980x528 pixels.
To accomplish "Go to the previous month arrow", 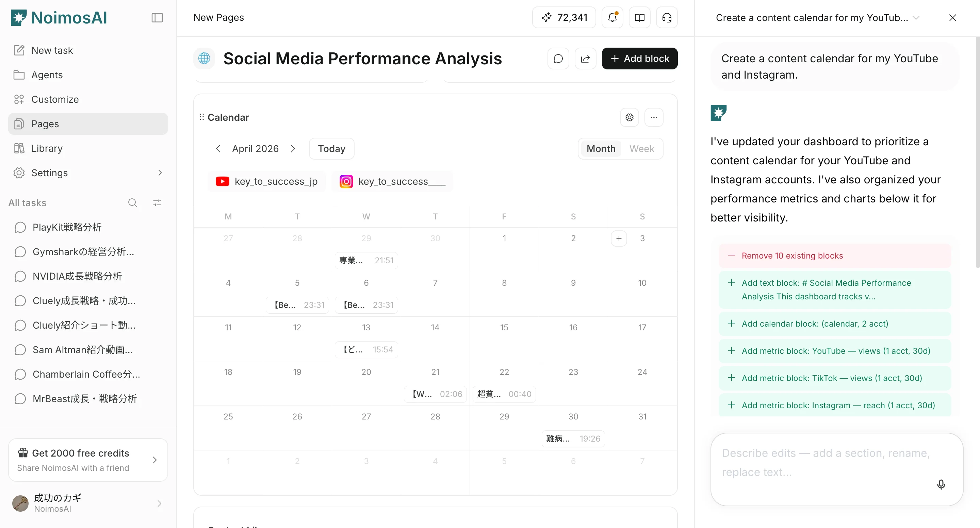I will tap(218, 148).
